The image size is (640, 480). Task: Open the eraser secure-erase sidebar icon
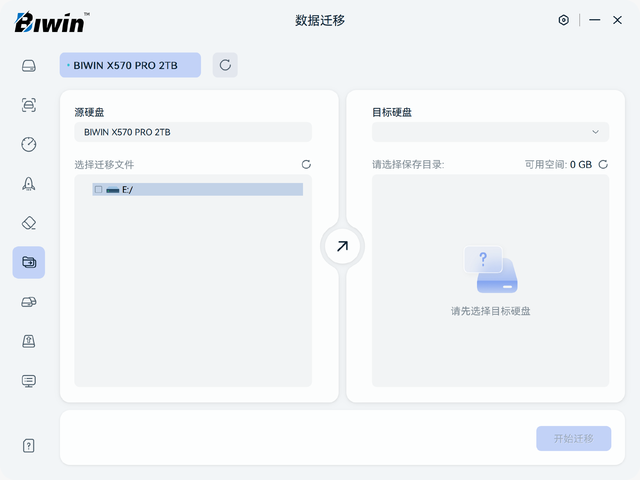[x=29, y=223]
